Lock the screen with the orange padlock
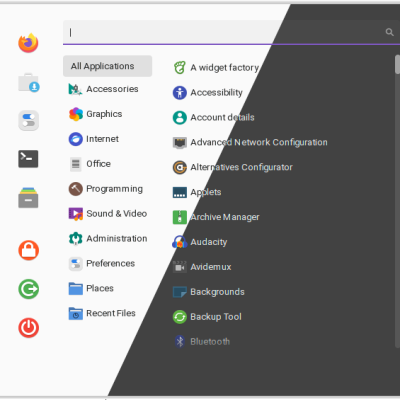Viewport: 400px width, 400px height. coord(28,250)
